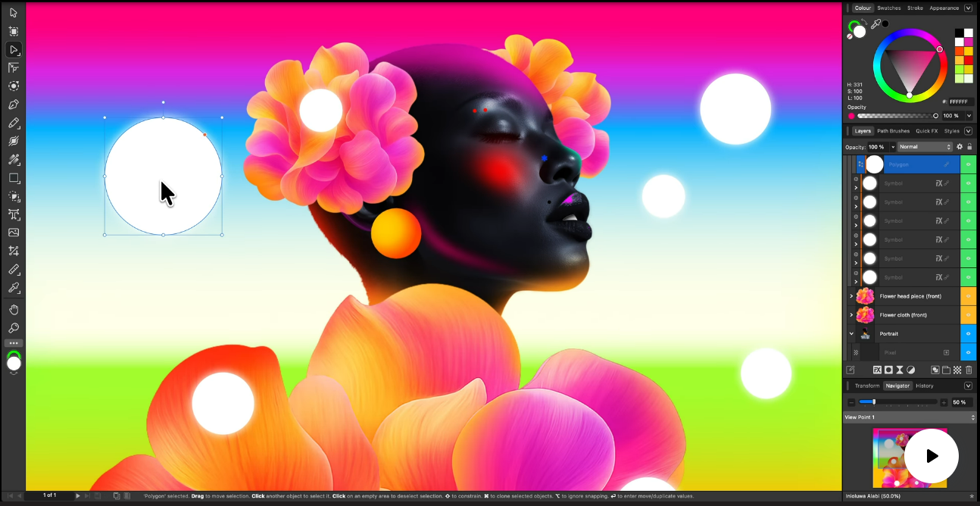Expand the Flower cloth (front) layer
Viewport: 980px width, 506px height.
point(851,315)
